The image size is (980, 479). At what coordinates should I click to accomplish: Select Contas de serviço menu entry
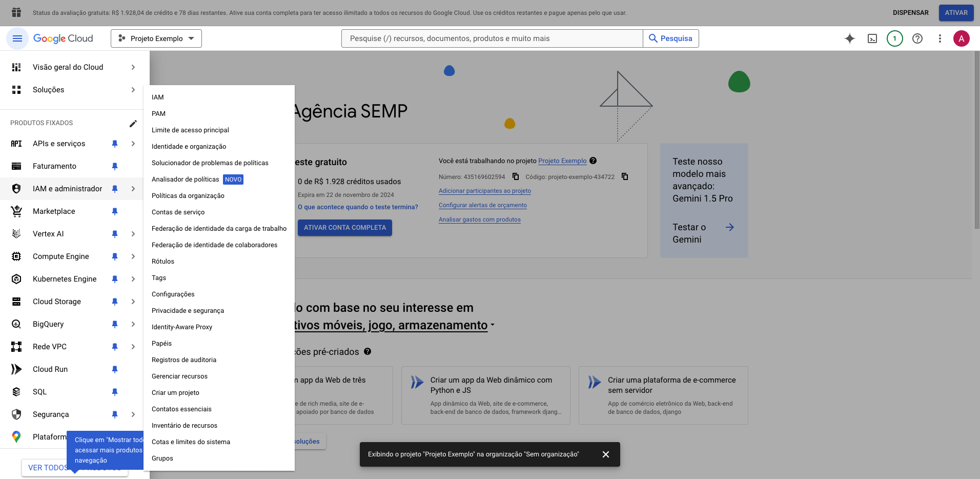pos(219,212)
